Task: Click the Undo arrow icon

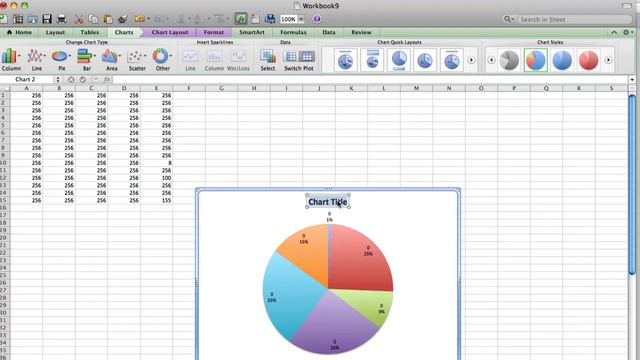Action: pyautogui.click(x=139, y=19)
